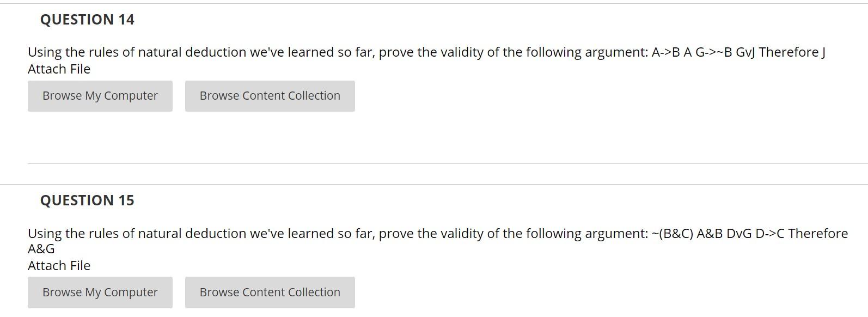Click Browse Content Collection under Question 15
The image size is (868, 317).
tap(270, 292)
